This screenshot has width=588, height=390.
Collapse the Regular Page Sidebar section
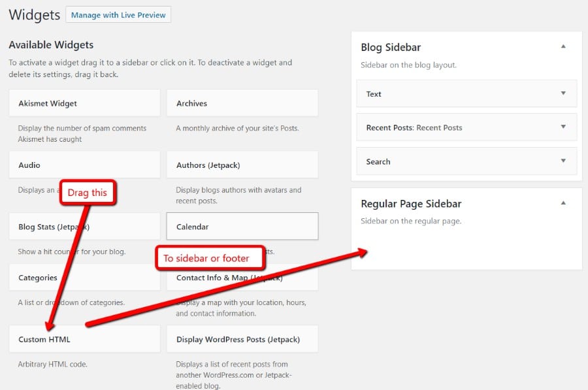click(x=563, y=203)
